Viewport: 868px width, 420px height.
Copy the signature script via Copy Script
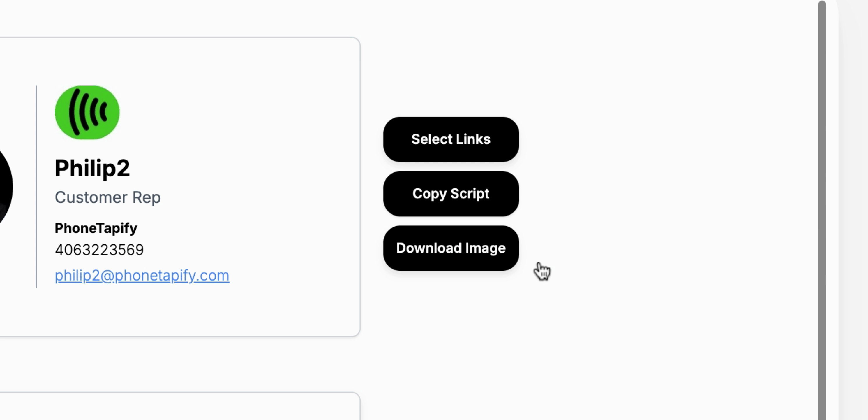pos(451,194)
